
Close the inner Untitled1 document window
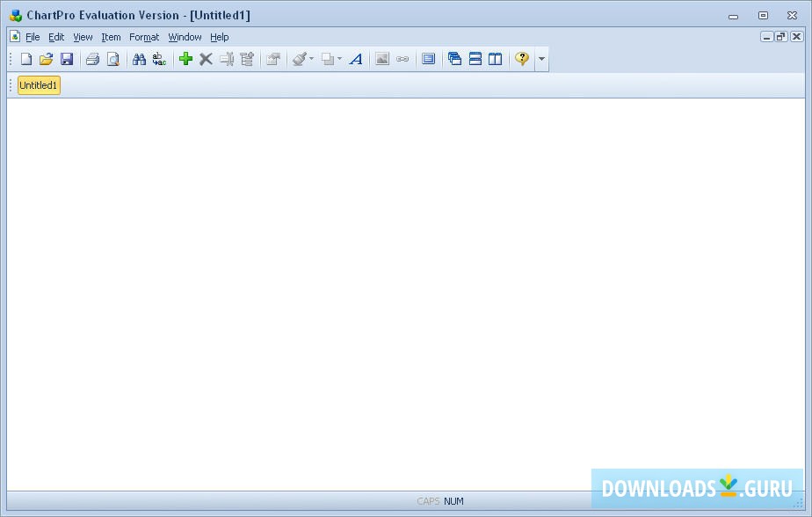pyautogui.click(x=796, y=37)
